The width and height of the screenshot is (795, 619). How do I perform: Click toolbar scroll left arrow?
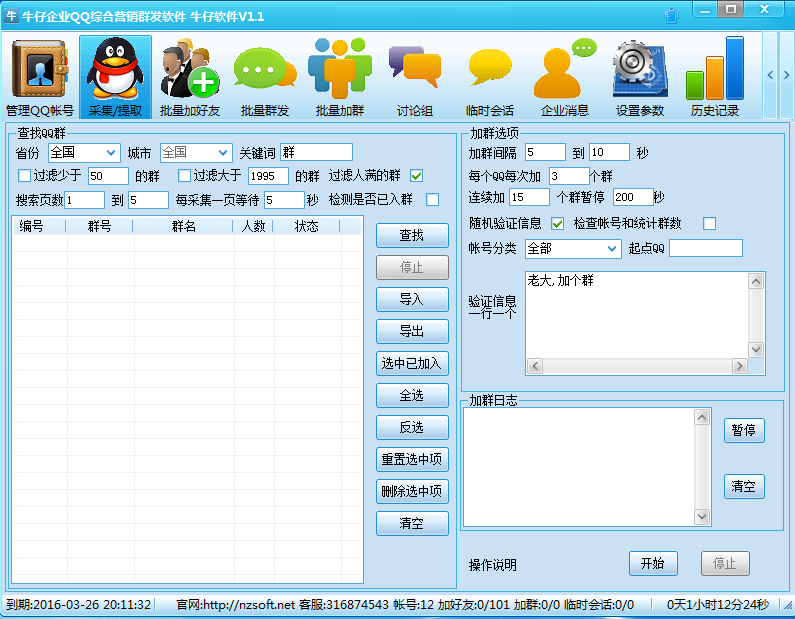[x=770, y=75]
